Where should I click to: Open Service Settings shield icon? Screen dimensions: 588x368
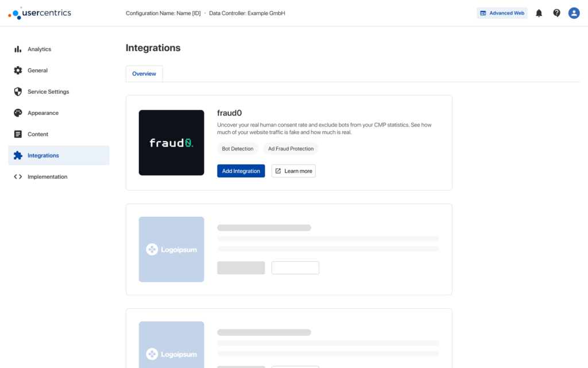[18, 91]
